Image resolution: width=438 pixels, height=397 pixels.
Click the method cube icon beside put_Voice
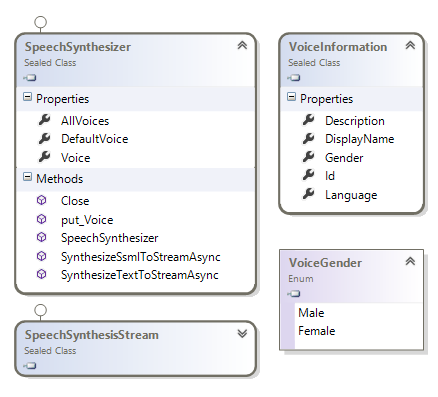click(41, 219)
